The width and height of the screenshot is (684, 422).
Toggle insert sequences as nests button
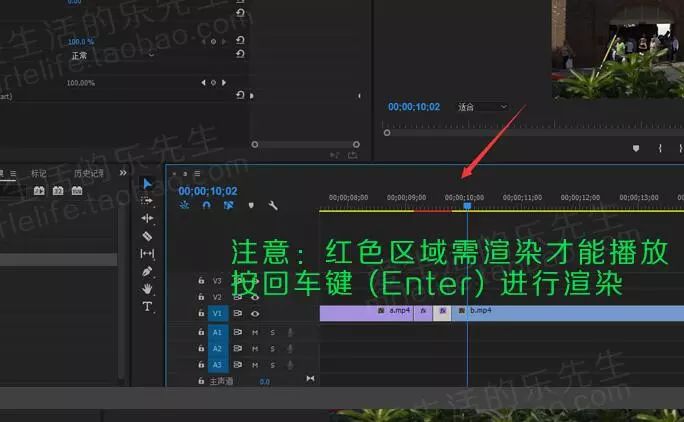(x=185, y=205)
